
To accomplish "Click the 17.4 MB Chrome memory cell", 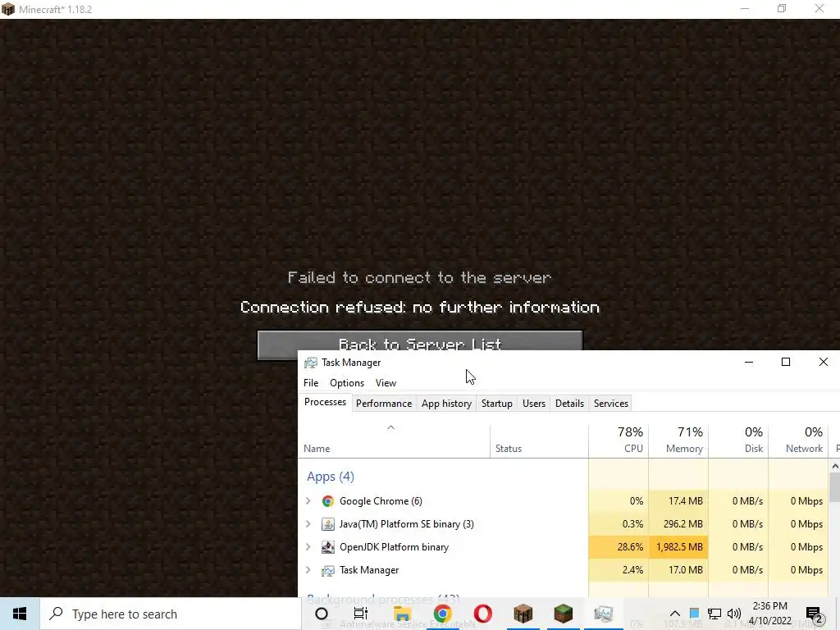I will (678, 501).
